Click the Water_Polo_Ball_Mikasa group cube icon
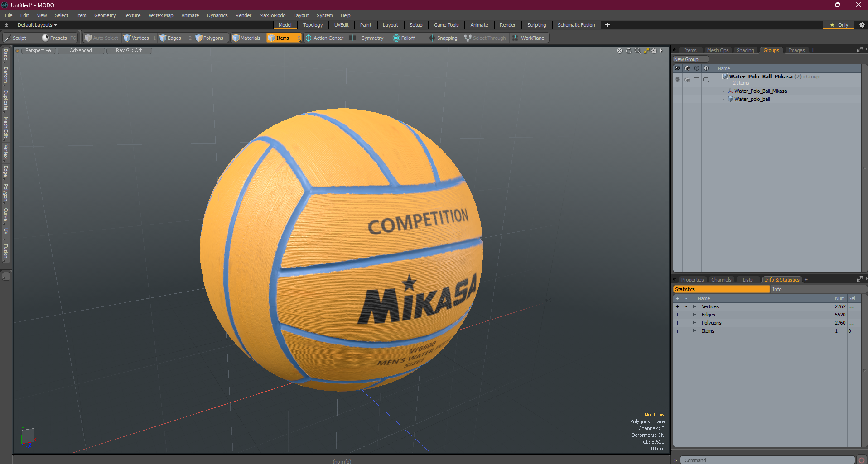This screenshot has width=868, height=464. point(725,77)
